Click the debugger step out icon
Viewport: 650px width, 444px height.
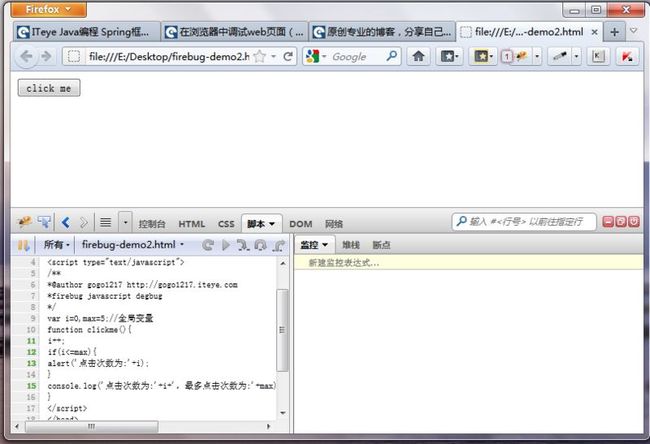(x=279, y=245)
